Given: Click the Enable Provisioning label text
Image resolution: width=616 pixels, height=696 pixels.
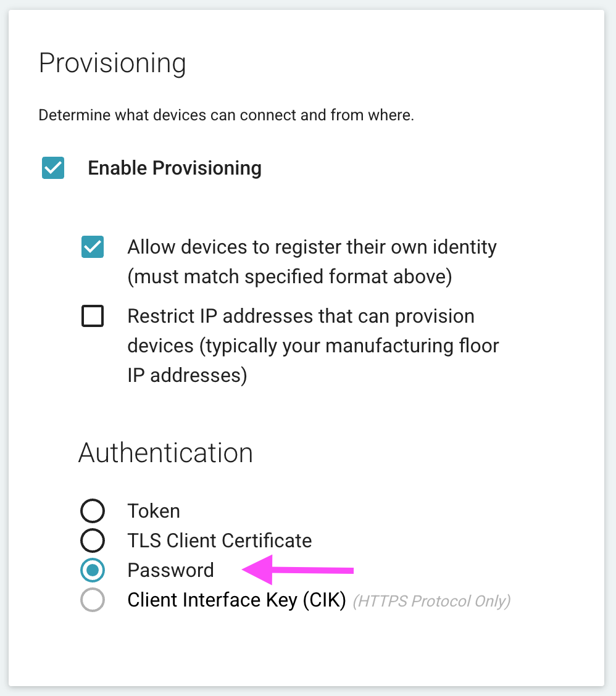Looking at the screenshot, I should [x=175, y=168].
